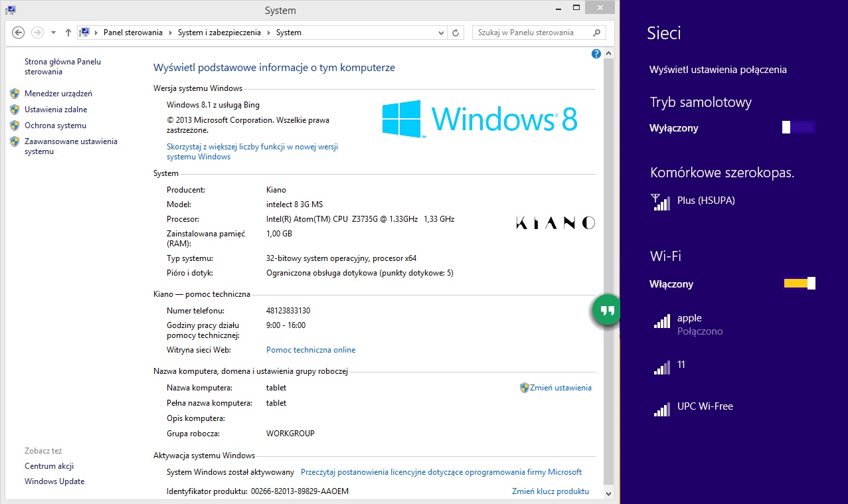Read Przeczytaj postanowienia licencyjne link
The height and width of the screenshot is (504, 848).
pyautogui.click(x=441, y=472)
